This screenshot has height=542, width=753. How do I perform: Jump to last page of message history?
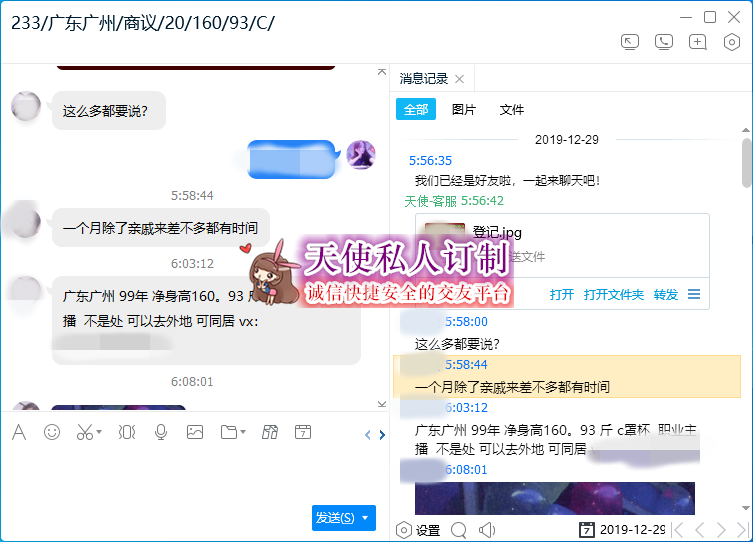742,530
